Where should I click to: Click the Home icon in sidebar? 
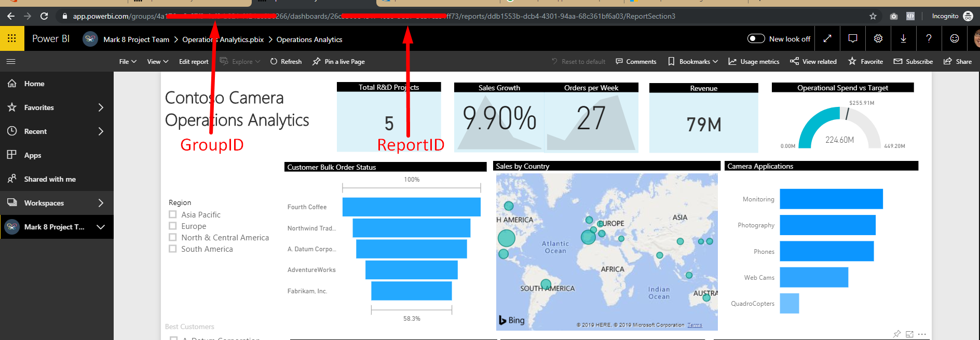point(12,83)
